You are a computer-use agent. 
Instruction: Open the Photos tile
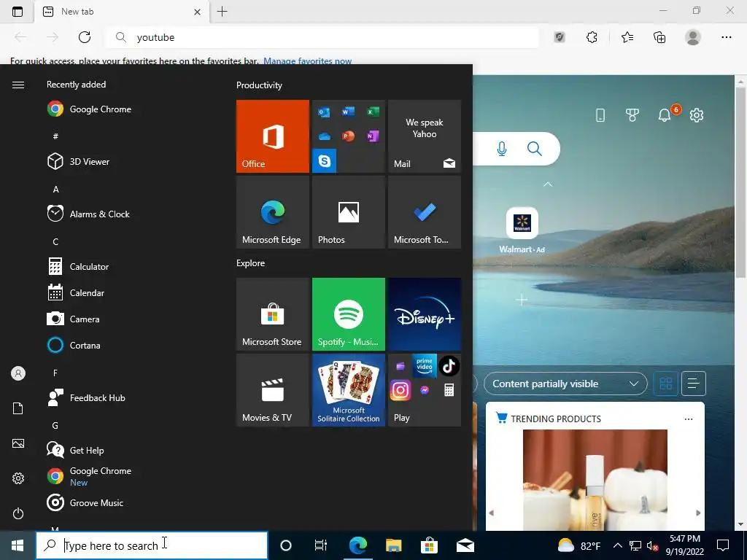(348, 212)
